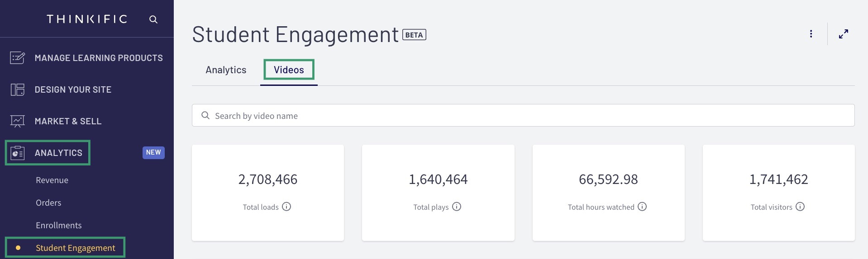Click the Analytics clipboard icon in sidebar
This screenshot has height=259, width=868.
tap(18, 153)
